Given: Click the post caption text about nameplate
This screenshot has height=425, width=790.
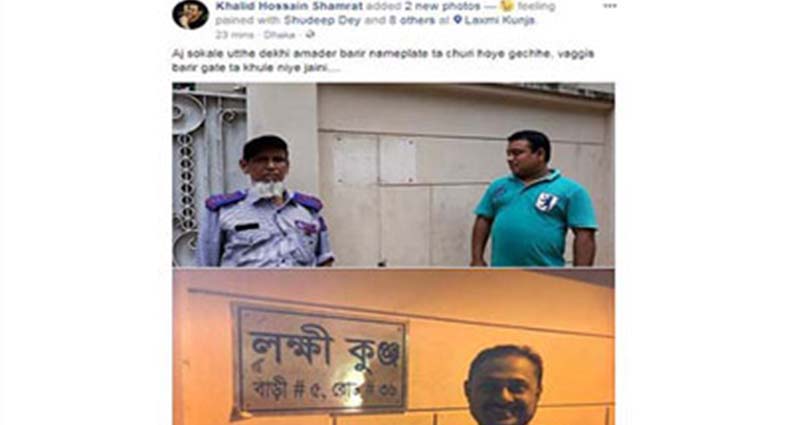Looking at the screenshot, I should tap(383, 60).
